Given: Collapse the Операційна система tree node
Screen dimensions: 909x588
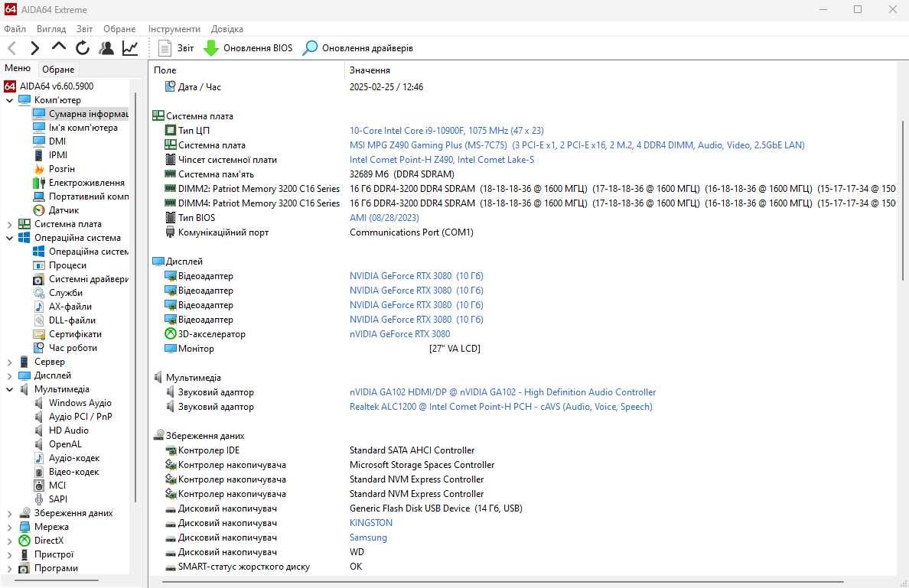Looking at the screenshot, I should tap(9, 238).
